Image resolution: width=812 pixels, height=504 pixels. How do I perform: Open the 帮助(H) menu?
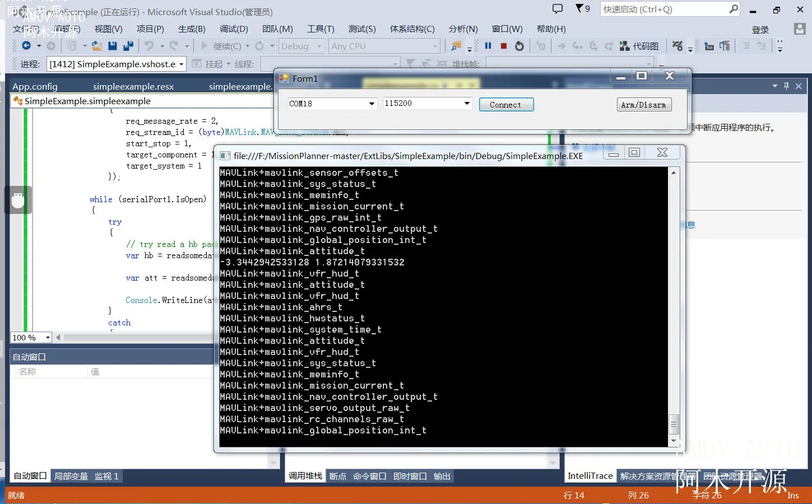(x=551, y=29)
